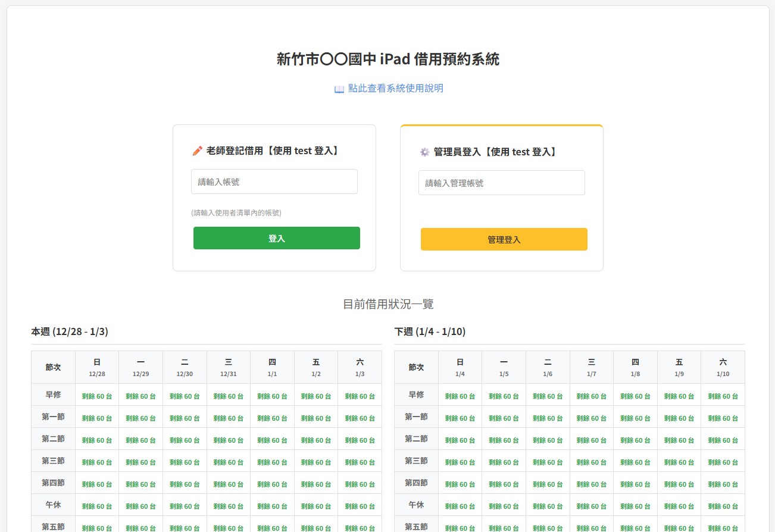Click the 1/5 Monday column header
775x532 pixels.
pos(504,367)
